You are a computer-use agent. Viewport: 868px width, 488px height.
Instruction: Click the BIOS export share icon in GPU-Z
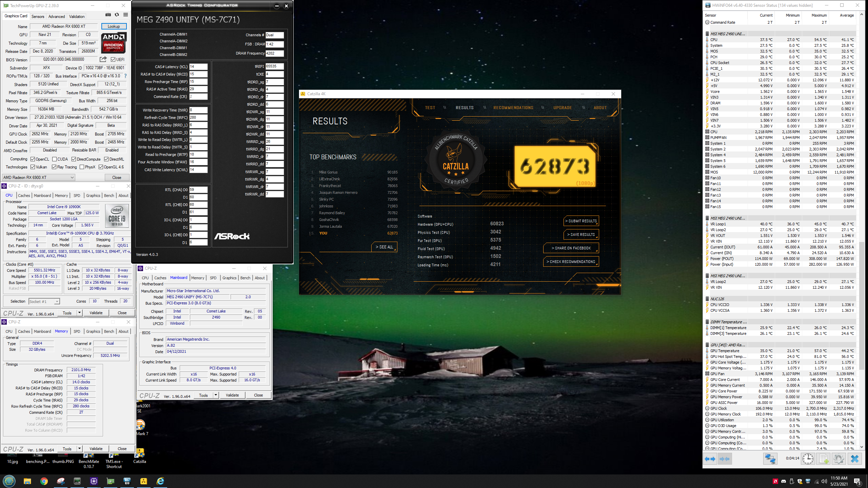click(x=103, y=59)
